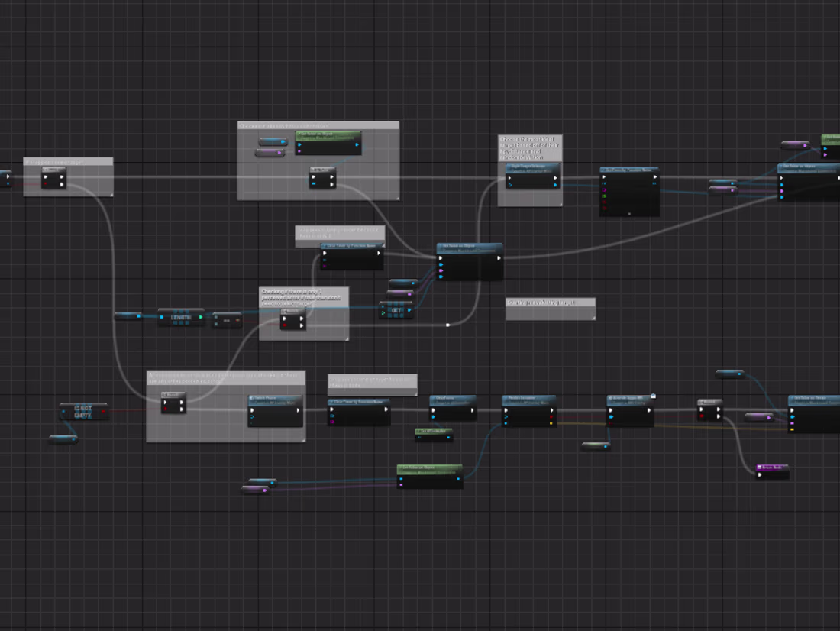Collapse the upper Clear Timer node with its header arrow

click(x=382, y=246)
